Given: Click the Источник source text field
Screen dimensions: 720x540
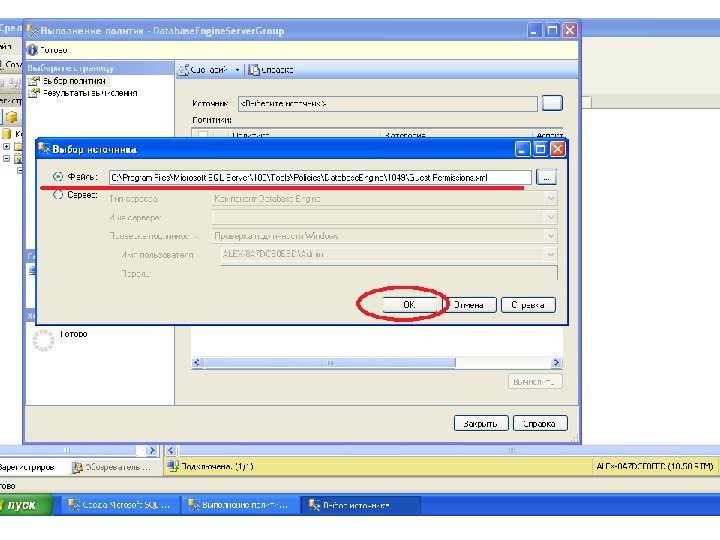Looking at the screenshot, I should click(388, 103).
